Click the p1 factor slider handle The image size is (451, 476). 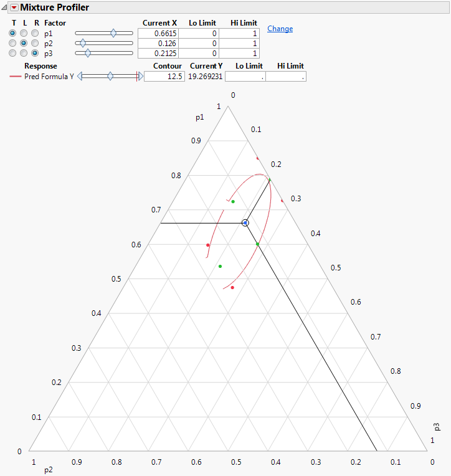[x=113, y=33]
